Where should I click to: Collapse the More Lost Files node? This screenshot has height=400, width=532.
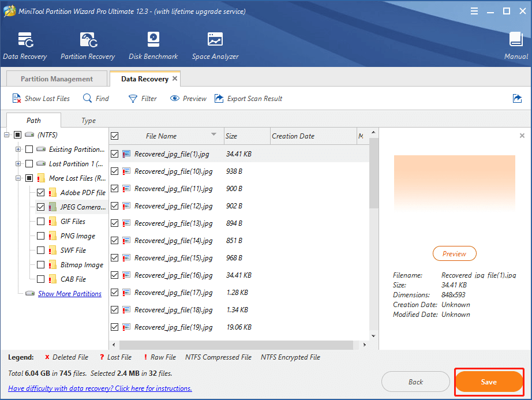[18, 178]
